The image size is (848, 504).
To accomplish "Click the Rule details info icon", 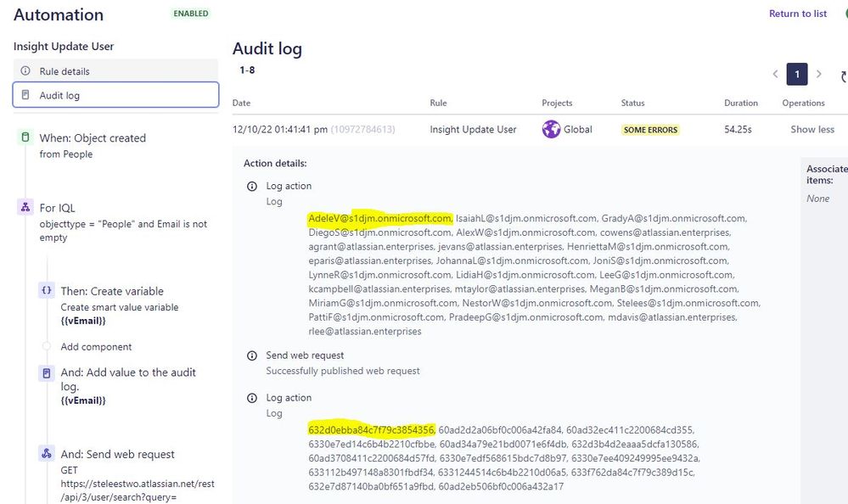I will (25, 70).
